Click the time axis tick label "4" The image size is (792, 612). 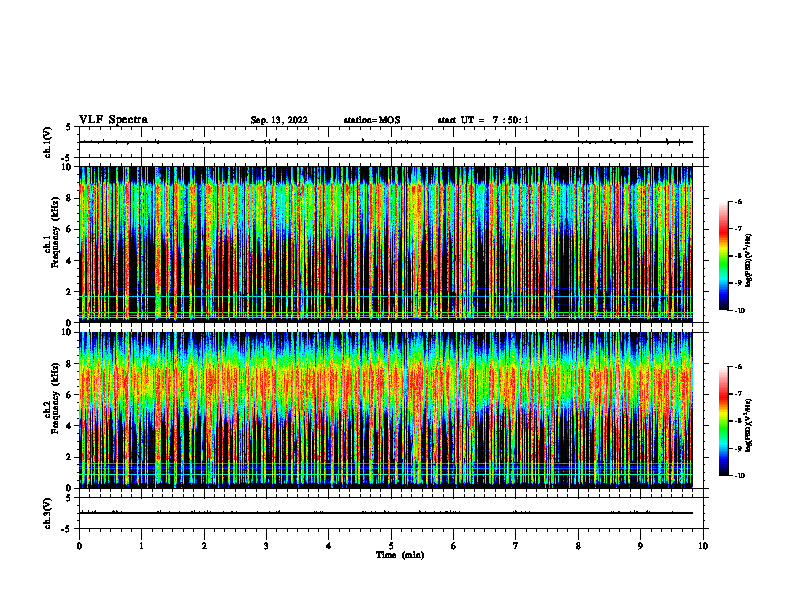coord(328,546)
